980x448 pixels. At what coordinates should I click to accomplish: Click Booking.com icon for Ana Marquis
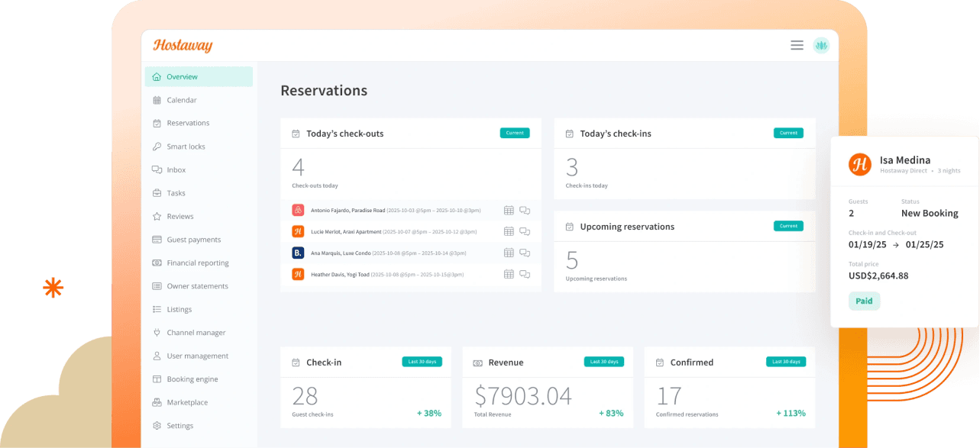tap(298, 253)
